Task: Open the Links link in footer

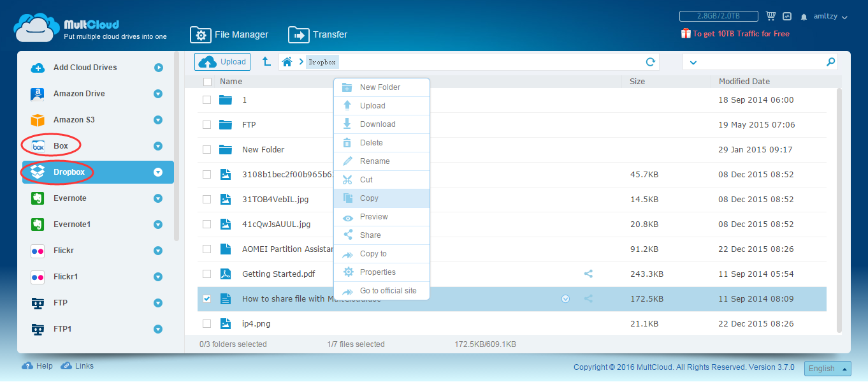Action: point(77,366)
